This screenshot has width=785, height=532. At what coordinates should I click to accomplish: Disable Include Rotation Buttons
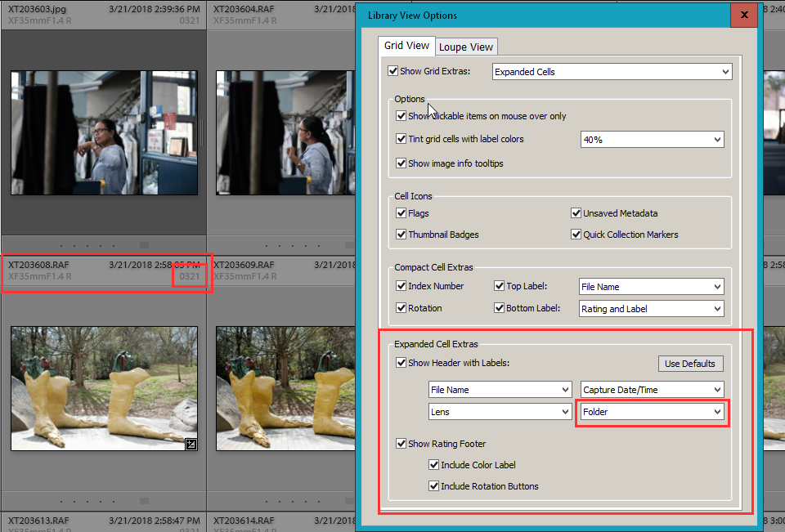(x=433, y=486)
